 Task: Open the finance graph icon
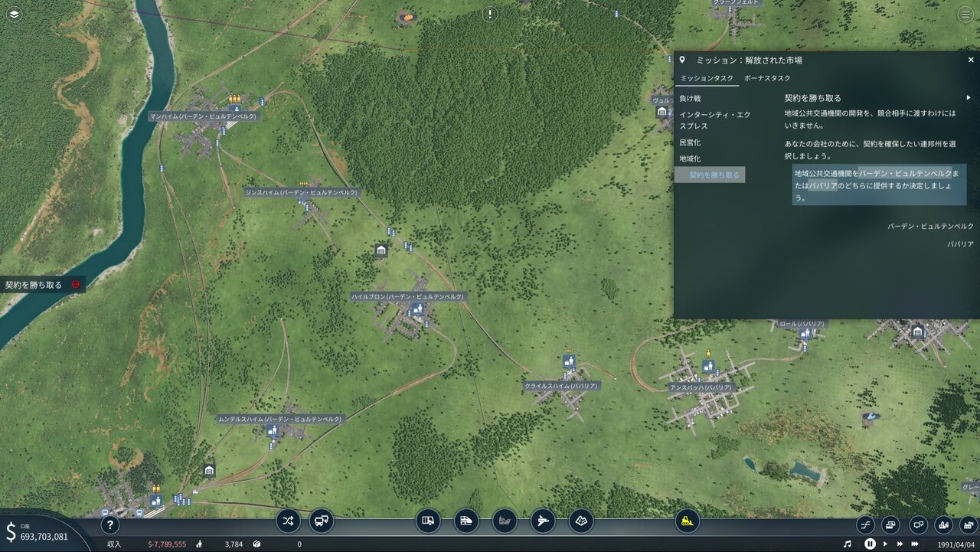[866, 525]
